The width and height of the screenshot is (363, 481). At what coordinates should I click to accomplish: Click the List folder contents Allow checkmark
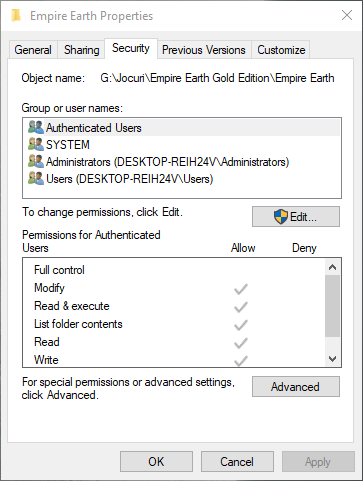click(241, 325)
